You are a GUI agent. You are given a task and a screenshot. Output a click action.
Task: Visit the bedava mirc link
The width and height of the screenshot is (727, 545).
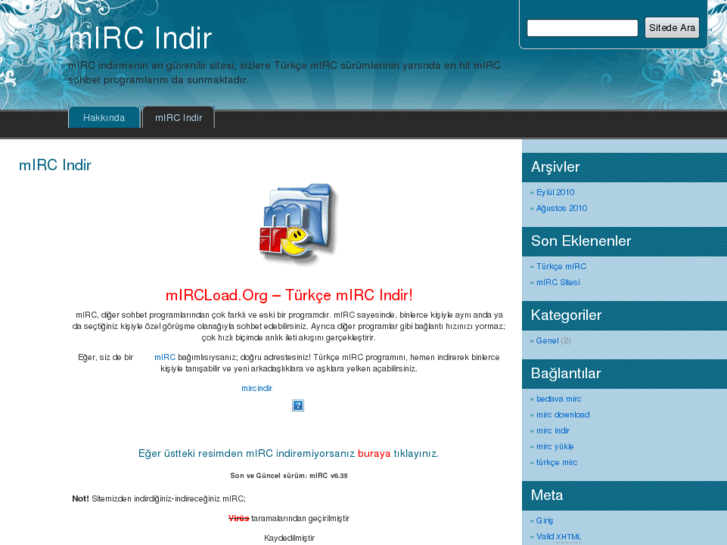(558, 399)
